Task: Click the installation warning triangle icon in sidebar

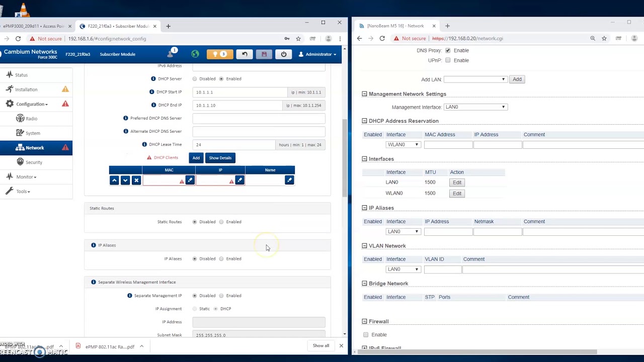Action: coord(65,89)
